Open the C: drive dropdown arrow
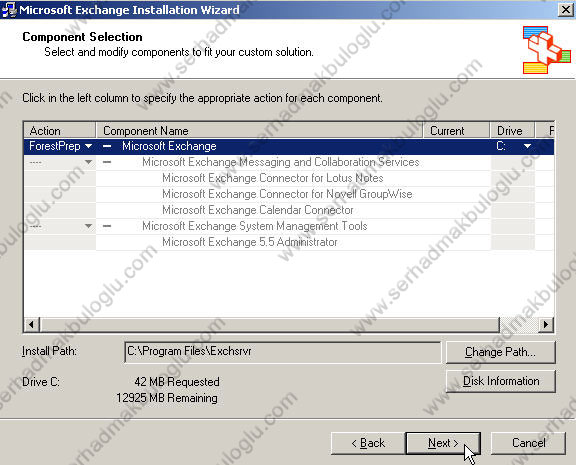This screenshot has height=465, width=576. click(527, 146)
